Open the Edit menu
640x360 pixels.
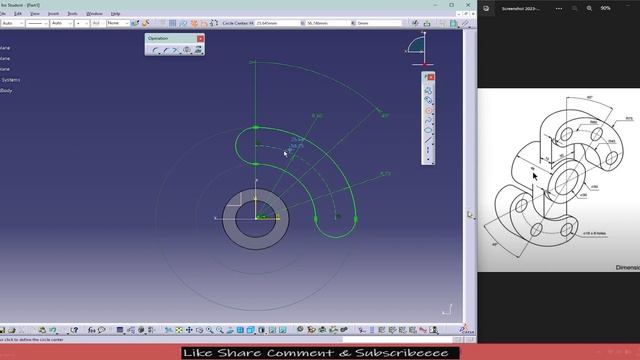[18, 13]
